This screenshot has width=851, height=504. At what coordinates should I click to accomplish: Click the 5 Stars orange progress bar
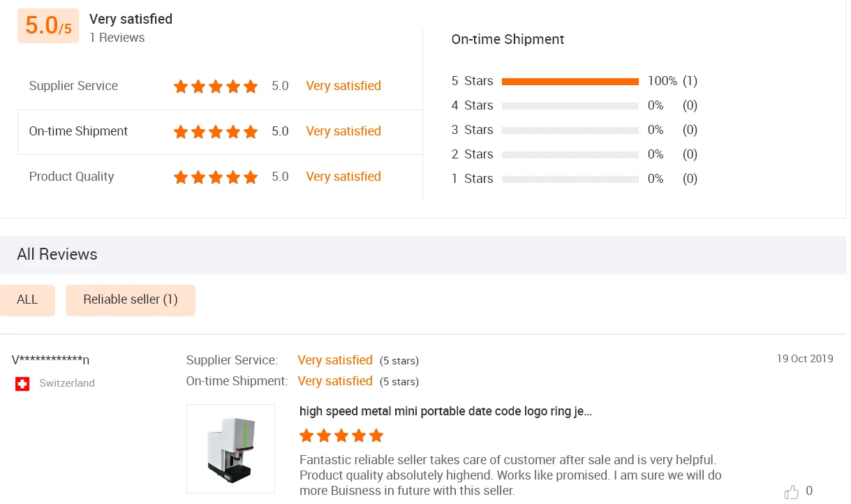(570, 82)
